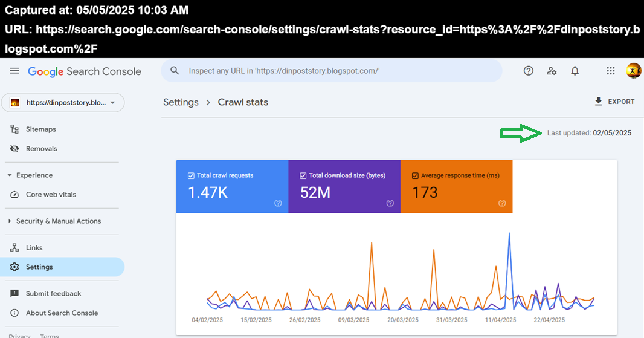Open the Terms link
Viewport: 644px width, 338px height.
click(50, 336)
